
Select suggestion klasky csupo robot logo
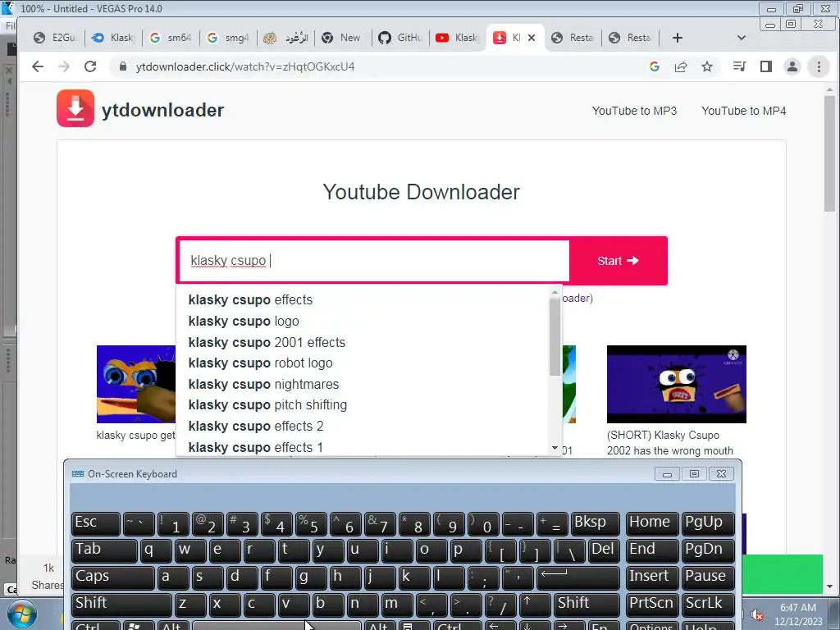(x=362, y=363)
